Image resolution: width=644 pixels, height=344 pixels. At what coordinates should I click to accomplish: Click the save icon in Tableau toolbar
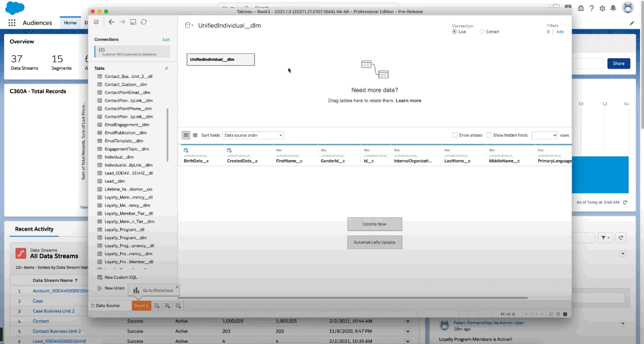[133, 22]
